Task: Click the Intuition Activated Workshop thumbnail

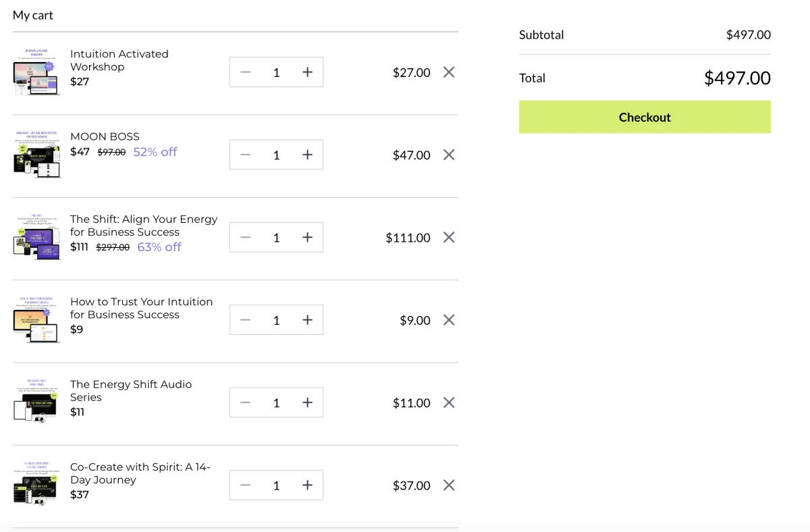Action: pos(36,73)
